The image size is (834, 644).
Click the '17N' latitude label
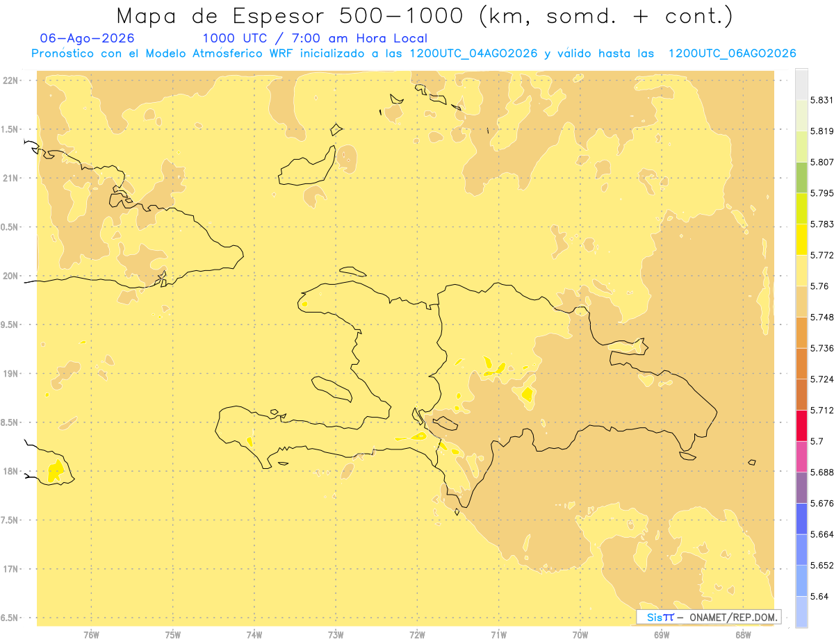(x=12, y=569)
